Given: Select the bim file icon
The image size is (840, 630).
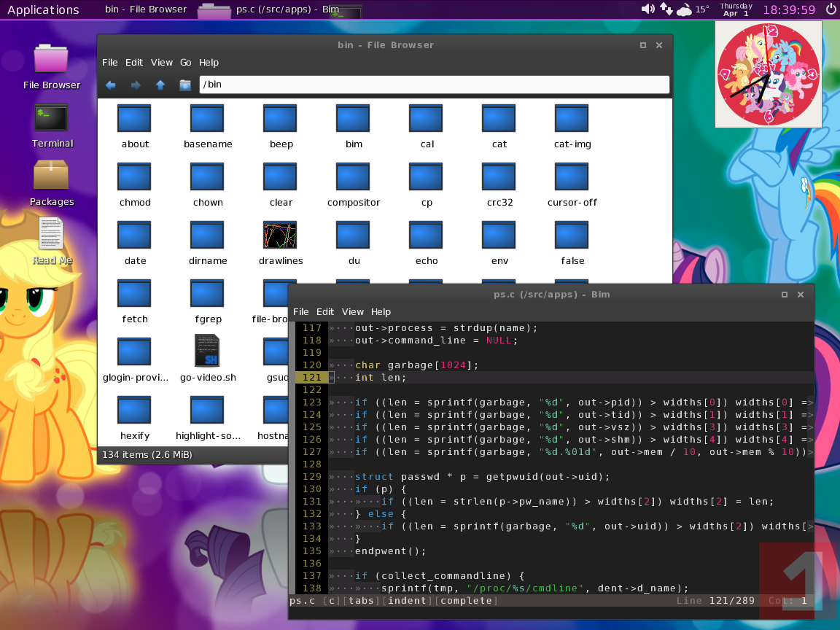Looking at the screenshot, I should (x=354, y=119).
